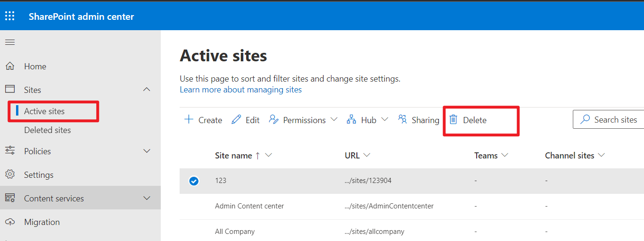Click the Settings gear icon
Screen dimensions: 644x241
pos(10,175)
